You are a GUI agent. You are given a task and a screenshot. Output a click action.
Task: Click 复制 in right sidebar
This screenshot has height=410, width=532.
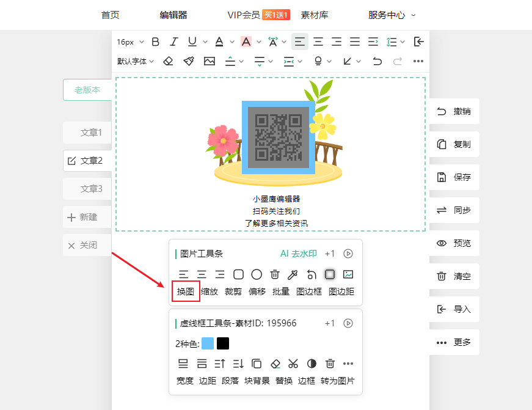tap(454, 144)
